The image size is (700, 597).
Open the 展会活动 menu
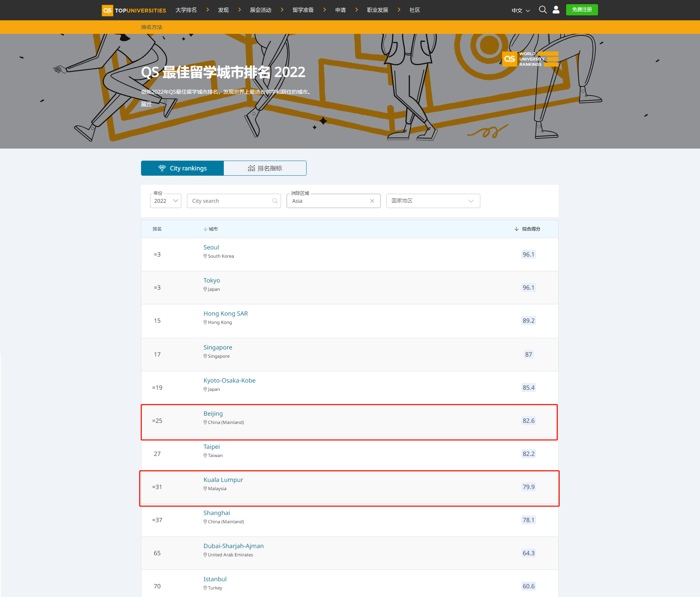click(261, 10)
